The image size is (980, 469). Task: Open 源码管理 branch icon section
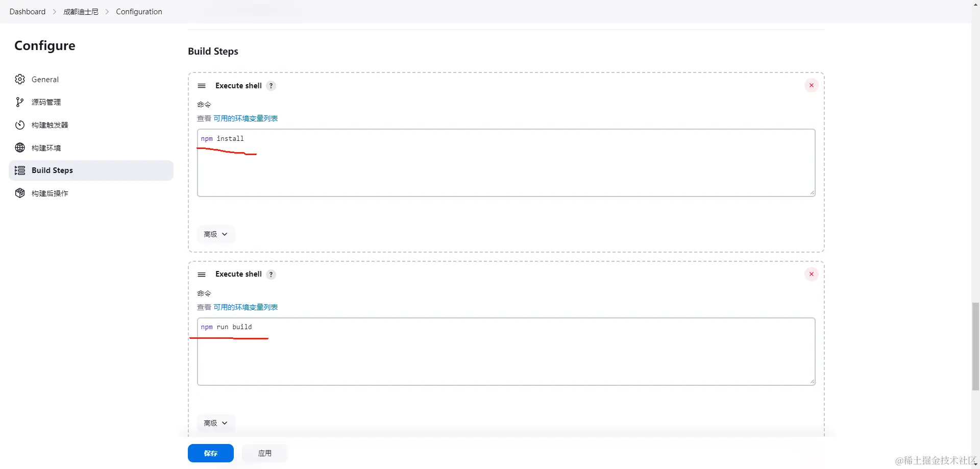(x=20, y=102)
